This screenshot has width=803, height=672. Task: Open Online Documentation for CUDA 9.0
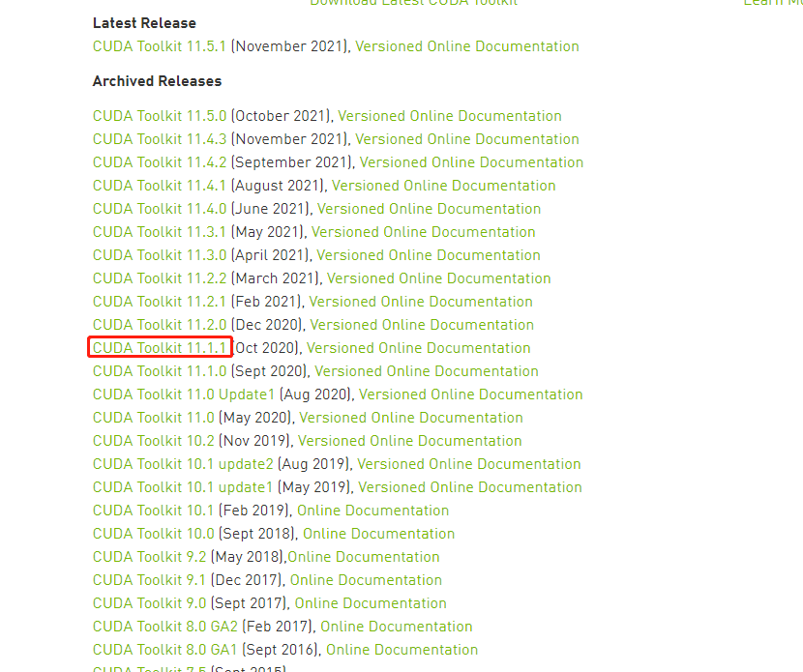371,603
